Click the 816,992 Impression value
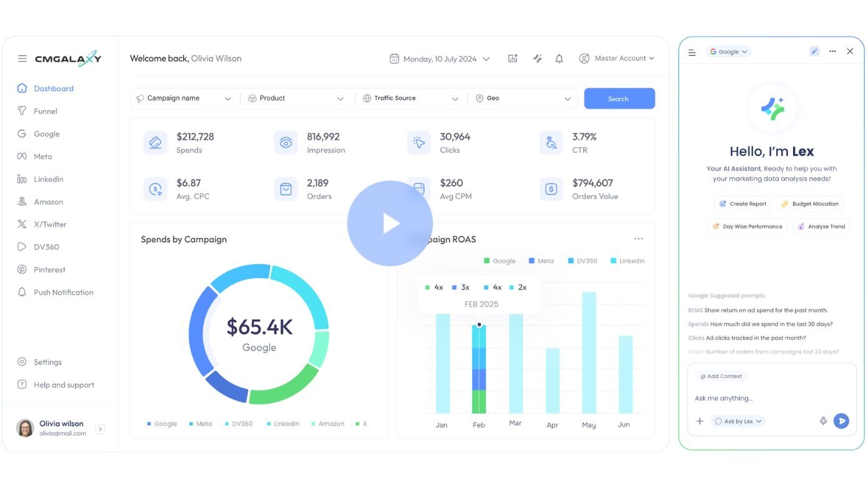The image size is (868, 488). pyautogui.click(x=323, y=137)
